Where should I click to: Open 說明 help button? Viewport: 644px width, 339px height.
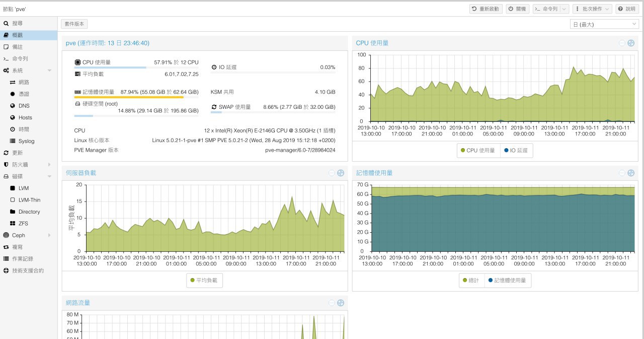pos(627,9)
